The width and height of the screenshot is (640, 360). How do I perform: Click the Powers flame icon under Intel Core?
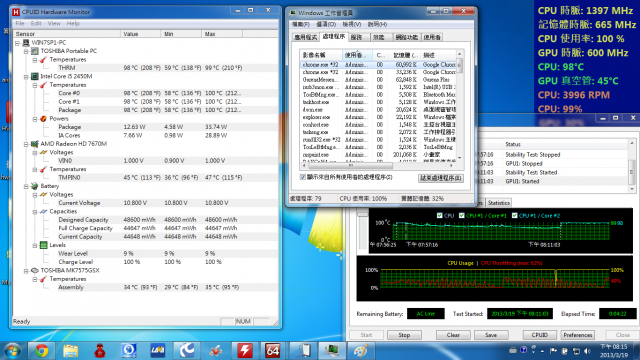pos(43,119)
